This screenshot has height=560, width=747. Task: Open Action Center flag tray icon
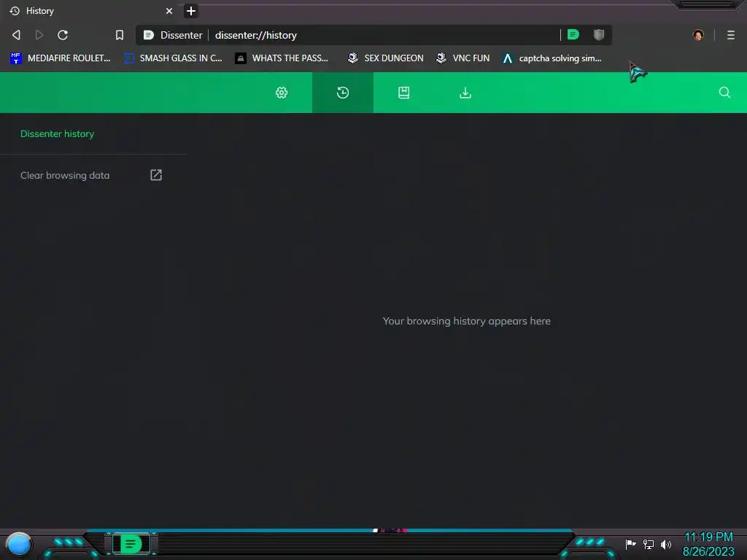630,544
